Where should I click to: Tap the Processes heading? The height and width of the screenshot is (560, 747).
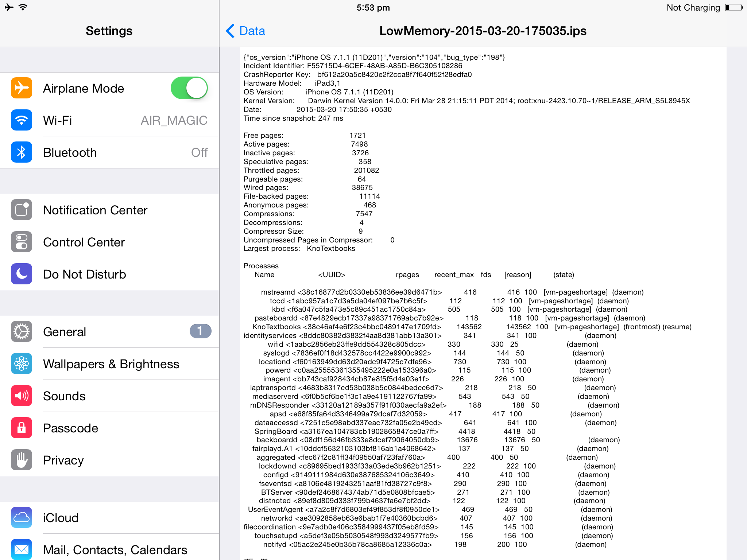coord(261,266)
